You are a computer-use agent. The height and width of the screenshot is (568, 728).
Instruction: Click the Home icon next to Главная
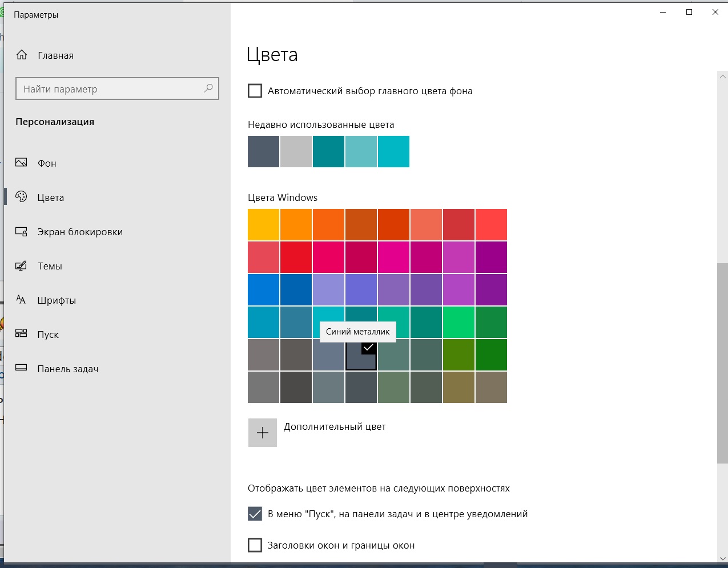tap(22, 55)
